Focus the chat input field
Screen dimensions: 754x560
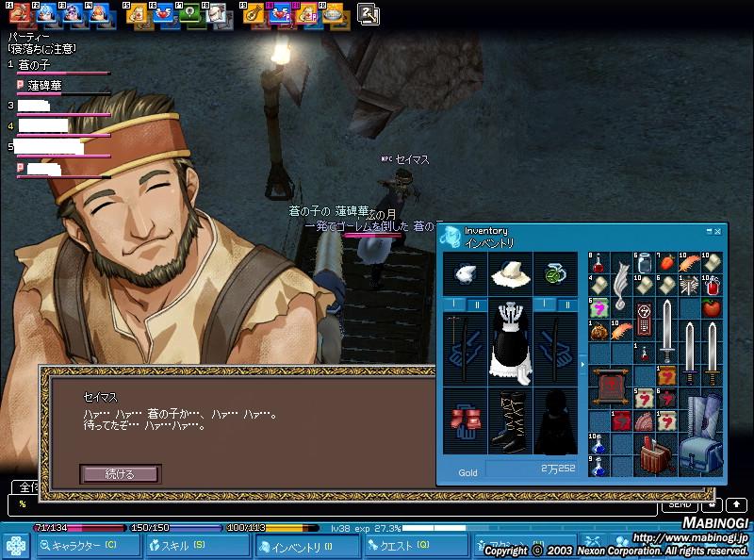coord(333,504)
